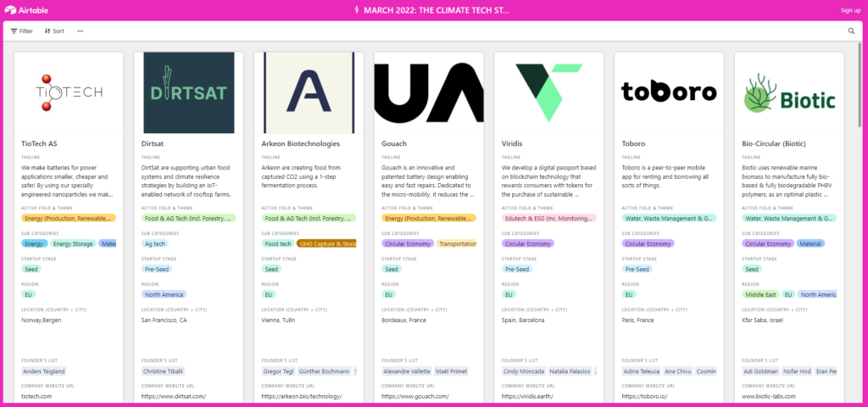Viewport: 868px width, 407px height.
Task: Click founder Adina Teleuca chip
Action: pyautogui.click(x=641, y=371)
